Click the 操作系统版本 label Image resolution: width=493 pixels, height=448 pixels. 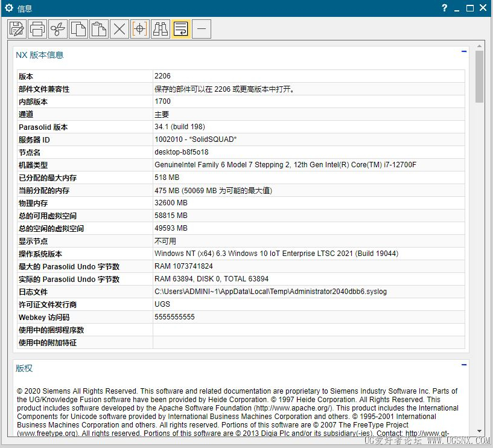coord(40,254)
